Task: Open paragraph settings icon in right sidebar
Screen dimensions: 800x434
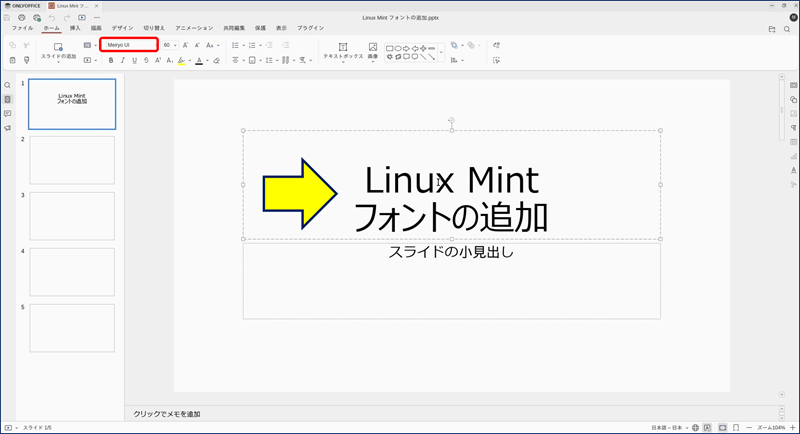Action: [x=793, y=128]
